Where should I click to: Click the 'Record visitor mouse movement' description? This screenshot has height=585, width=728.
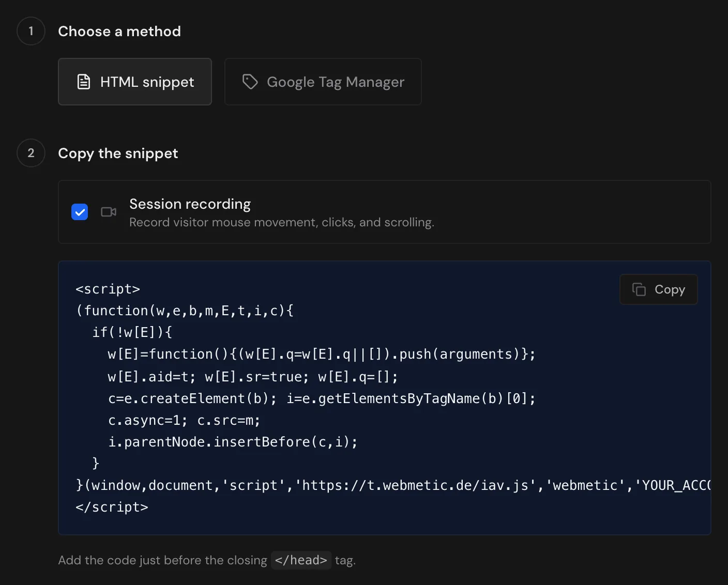pyautogui.click(x=282, y=222)
